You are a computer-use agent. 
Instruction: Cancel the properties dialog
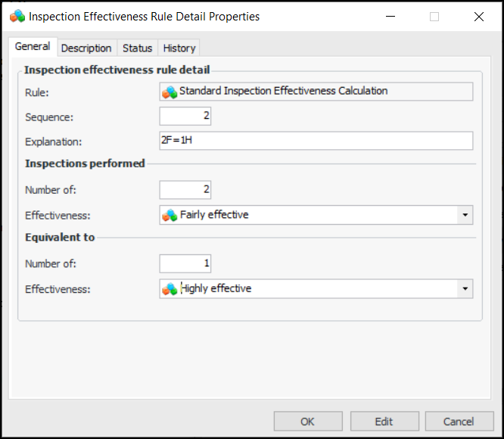[459, 422]
